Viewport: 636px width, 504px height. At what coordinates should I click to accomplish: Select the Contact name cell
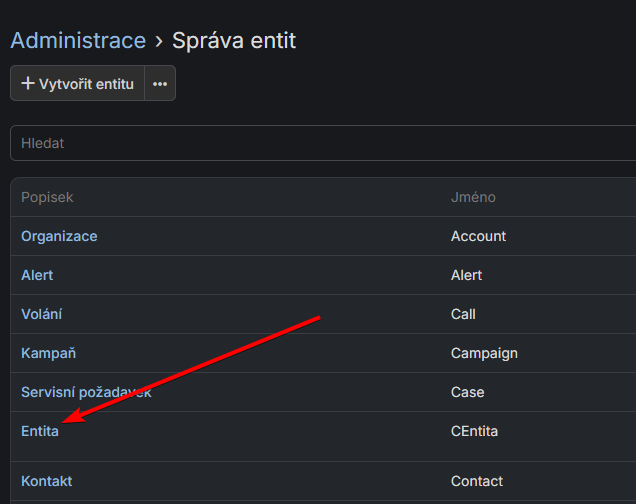click(x=477, y=481)
